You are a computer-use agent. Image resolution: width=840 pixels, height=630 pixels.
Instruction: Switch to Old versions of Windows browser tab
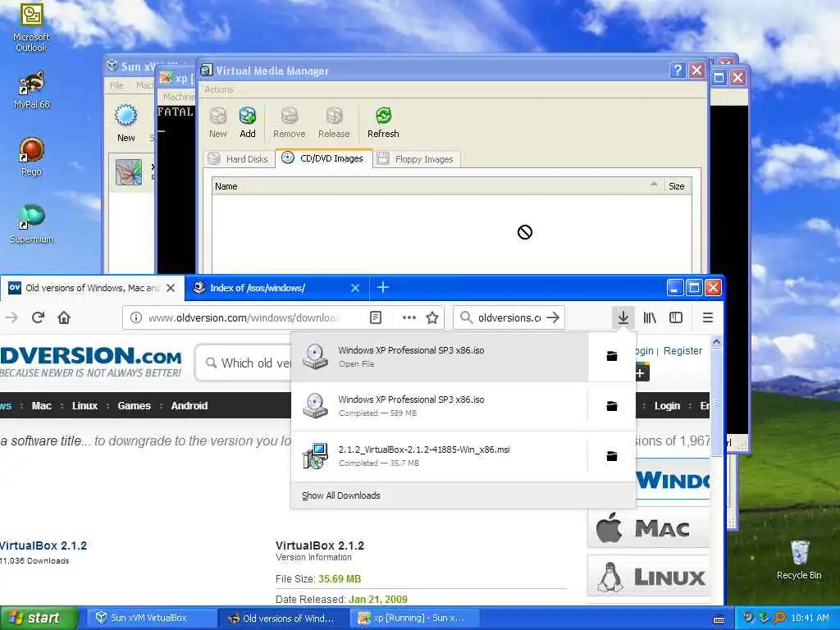click(92, 288)
